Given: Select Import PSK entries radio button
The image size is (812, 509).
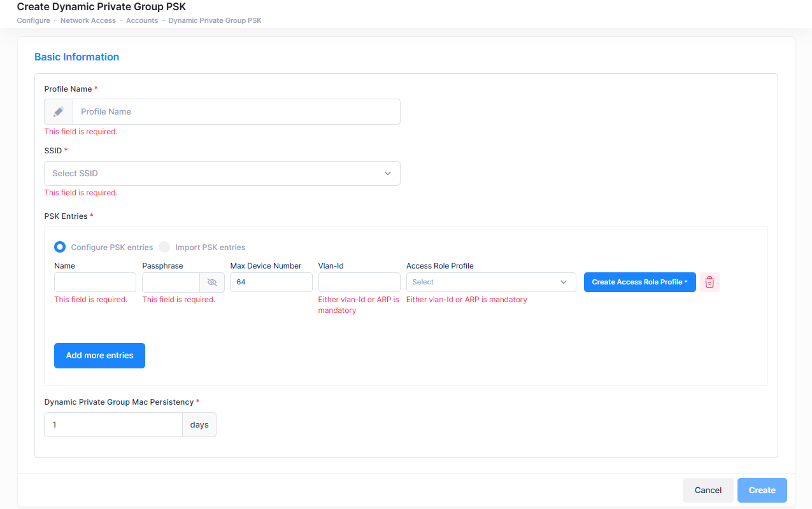Looking at the screenshot, I should pos(164,248).
